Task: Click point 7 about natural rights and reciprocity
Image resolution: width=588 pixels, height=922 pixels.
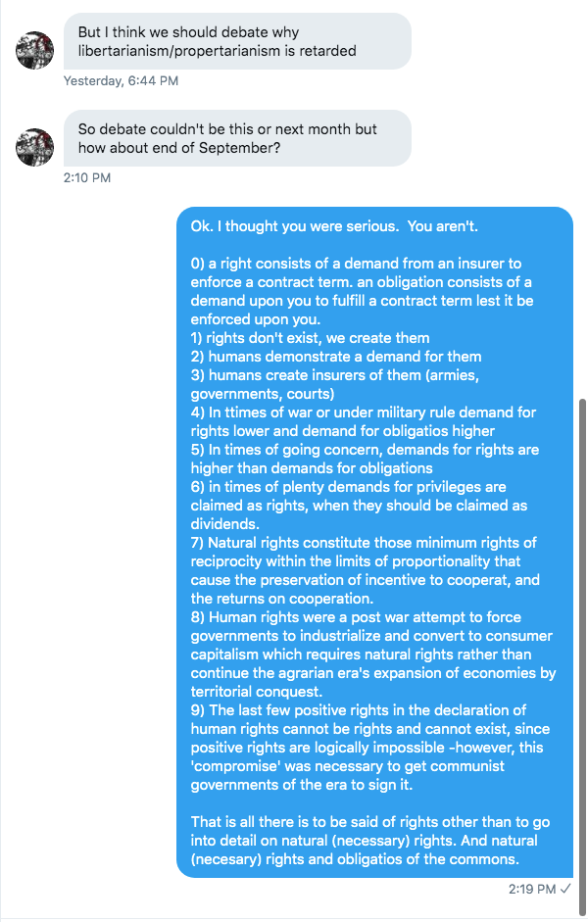Action: click(x=363, y=570)
